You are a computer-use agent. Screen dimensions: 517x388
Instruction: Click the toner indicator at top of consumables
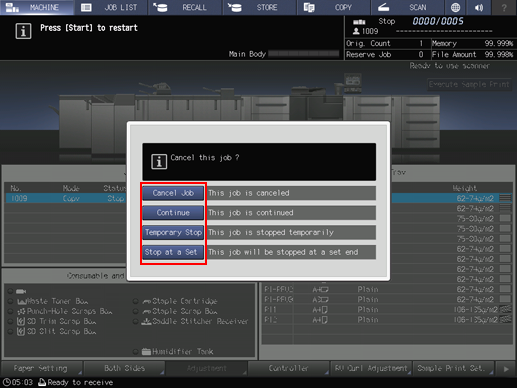point(11,291)
